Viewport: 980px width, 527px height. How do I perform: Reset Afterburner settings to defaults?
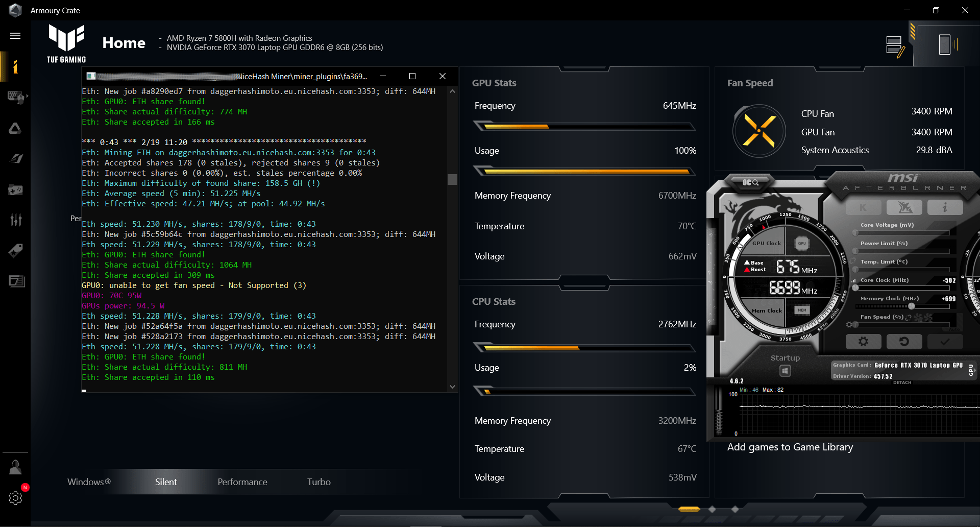coord(904,341)
